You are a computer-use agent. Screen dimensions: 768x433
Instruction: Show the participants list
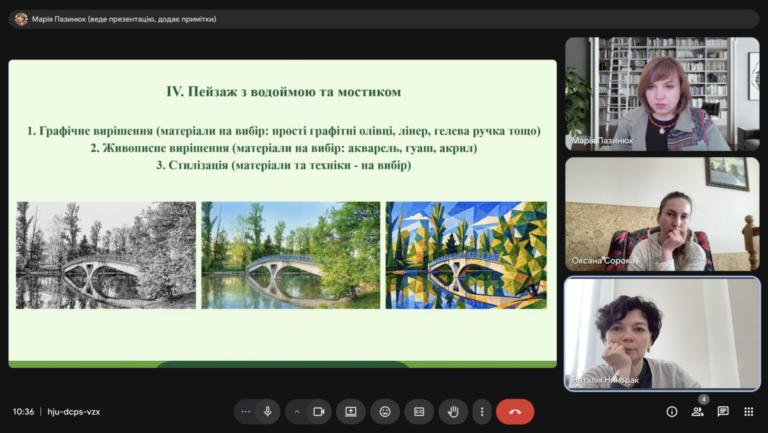pos(697,411)
